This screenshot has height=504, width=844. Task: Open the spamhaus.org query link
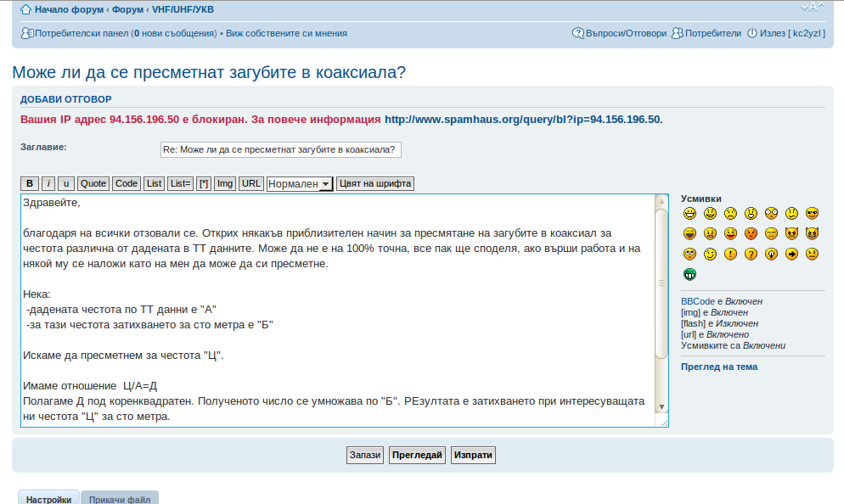click(x=521, y=120)
